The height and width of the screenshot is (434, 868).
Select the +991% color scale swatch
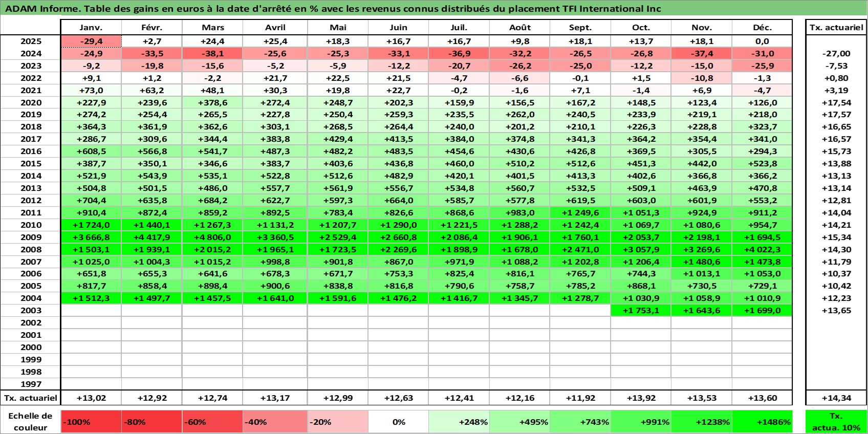(x=641, y=422)
